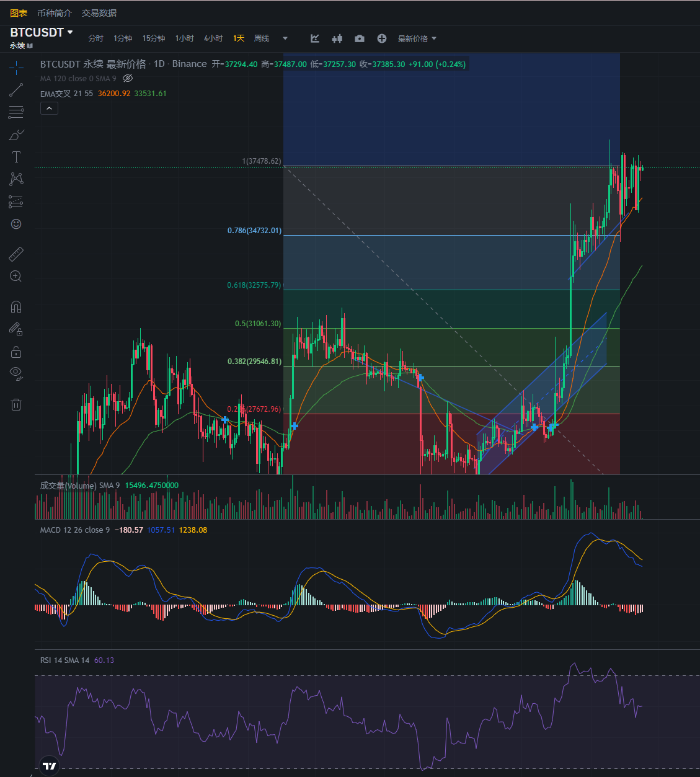Select the 1天 timeframe
This screenshot has width=700, height=777.
click(239, 38)
